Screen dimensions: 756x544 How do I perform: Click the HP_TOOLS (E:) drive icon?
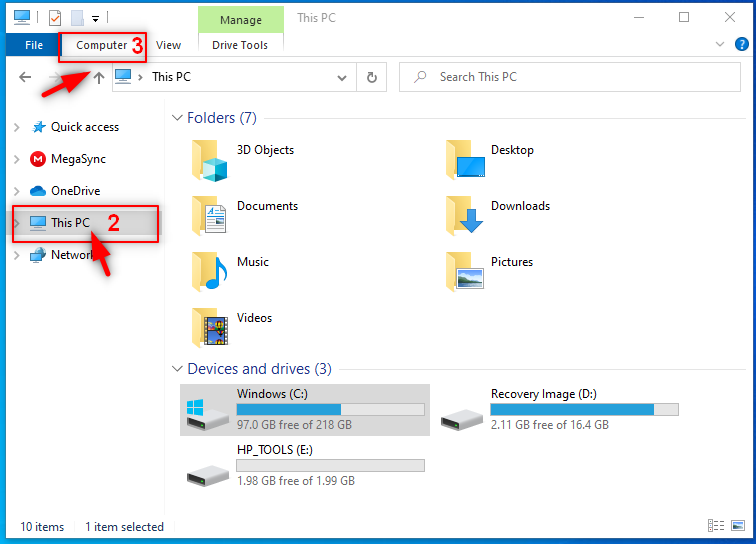[208, 475]
